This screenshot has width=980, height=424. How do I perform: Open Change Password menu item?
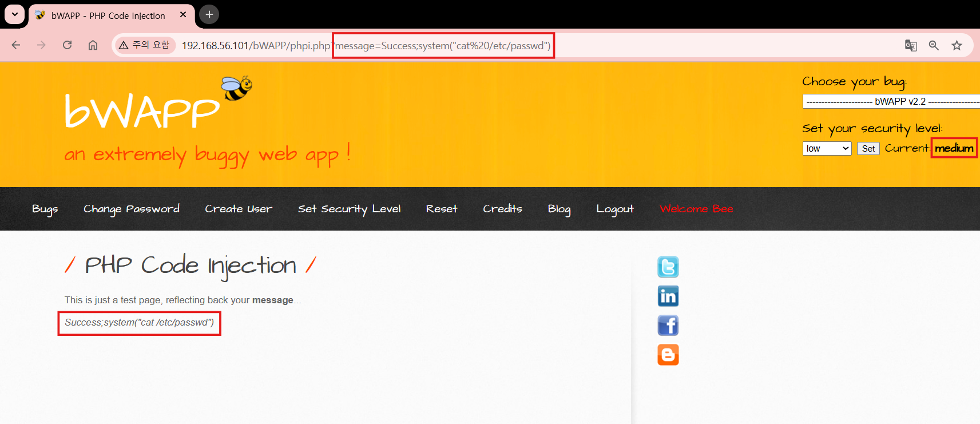click(132, 209)
